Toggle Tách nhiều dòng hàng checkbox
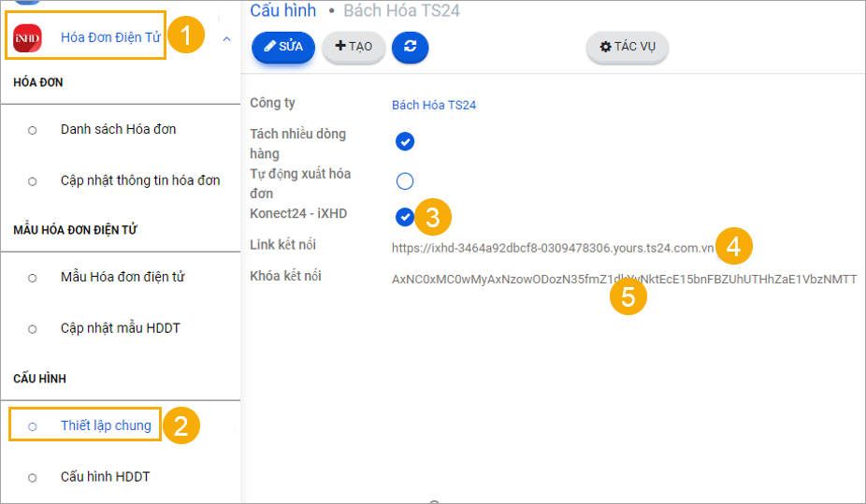866x504 pixels. click(405, 141)
